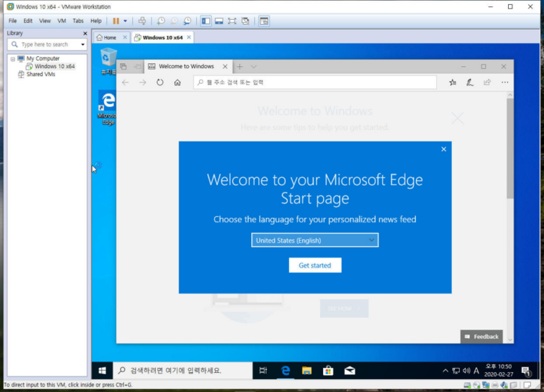Screen dimensions: 544x392
Task: Select Shared VMs in the library
Action: [41, 74]
